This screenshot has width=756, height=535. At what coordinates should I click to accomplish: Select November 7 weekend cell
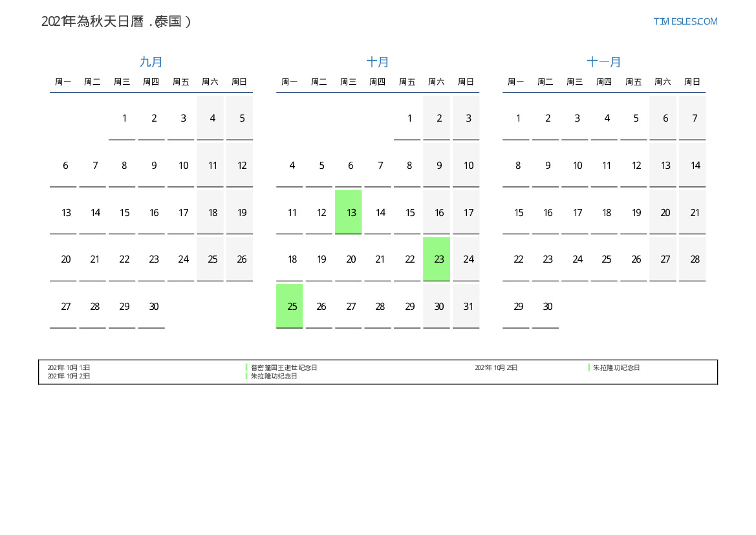click(693, 118)
